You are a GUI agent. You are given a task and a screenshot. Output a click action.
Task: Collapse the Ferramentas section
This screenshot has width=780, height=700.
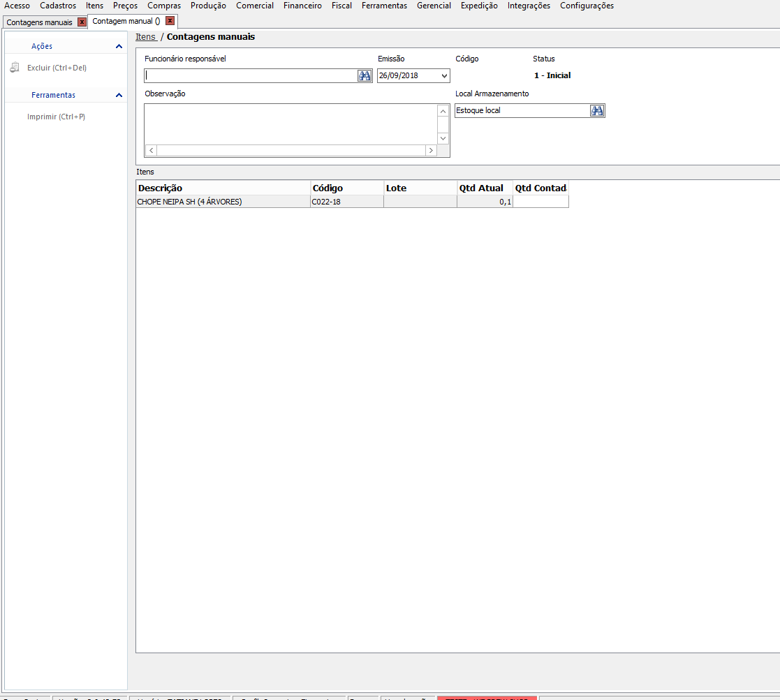tap(119, 95)
